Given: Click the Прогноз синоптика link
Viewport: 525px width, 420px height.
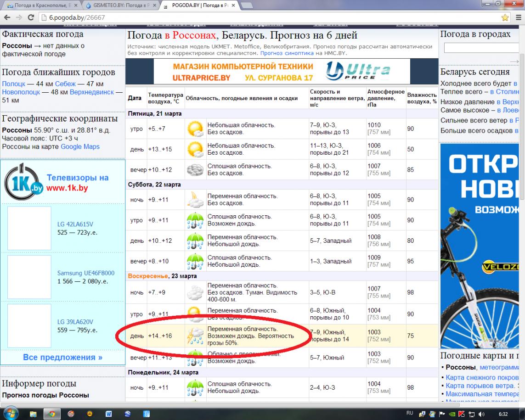Looking at the screenshot, I should pos(282,53).
